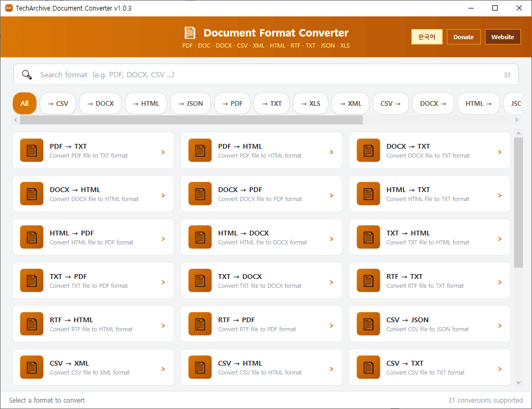Image resolution: width=532 pixels, height=409 pixels.
Task: Filter by the → JSON tab
Action: pos(191,104)
